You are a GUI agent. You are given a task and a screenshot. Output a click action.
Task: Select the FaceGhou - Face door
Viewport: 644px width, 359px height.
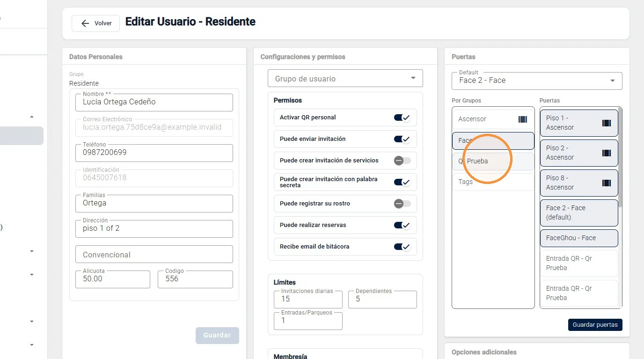tap(578, 238)
